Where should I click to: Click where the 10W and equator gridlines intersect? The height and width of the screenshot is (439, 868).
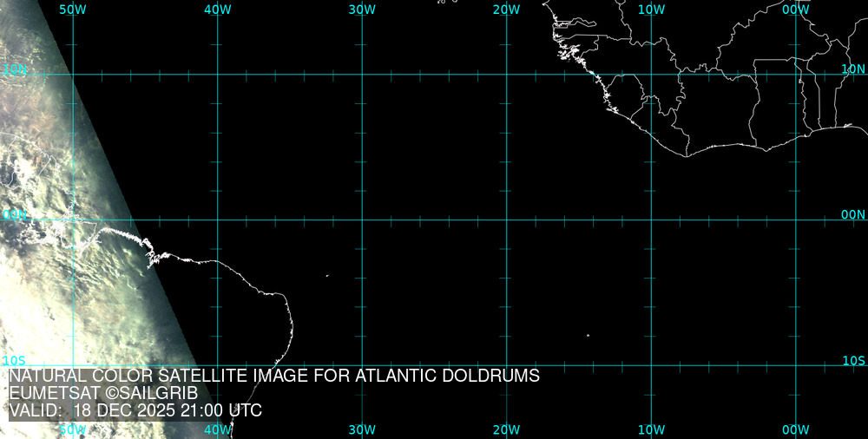(651, 219)
